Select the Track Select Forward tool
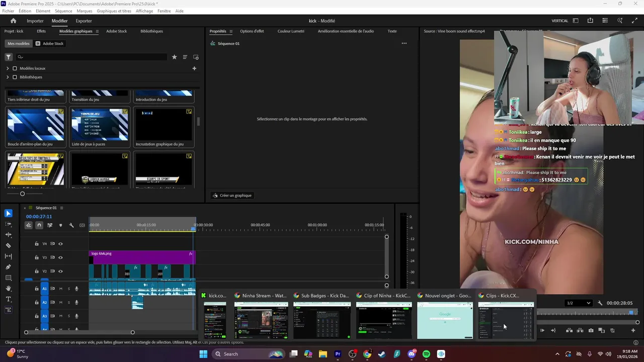This screenshot has width=644, height=362. [8, 224]
